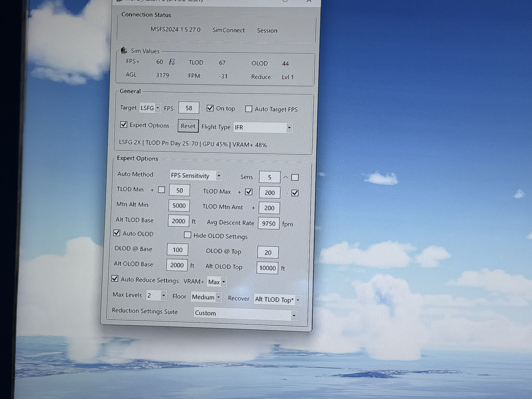The image size is (532, 399).
Task: Click the target FPS field showing 58
Action: click(x=188, y=108)
